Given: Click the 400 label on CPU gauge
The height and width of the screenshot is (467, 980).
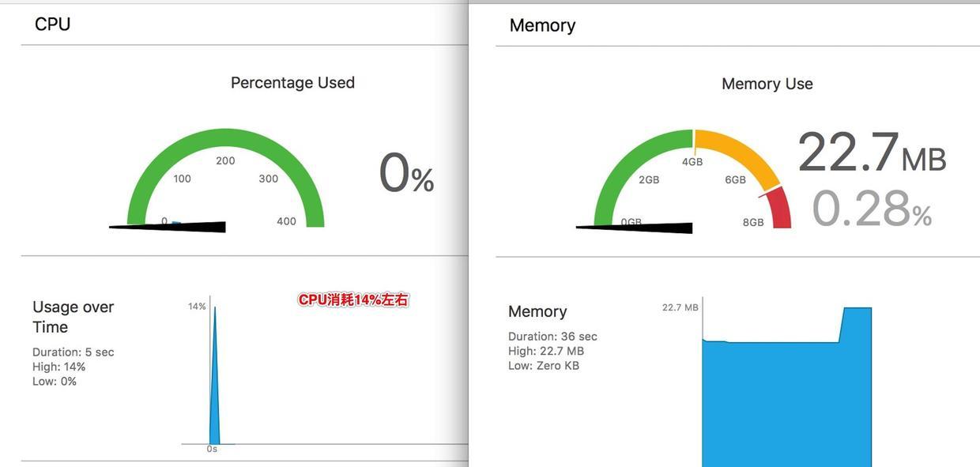Looking at the screenshot, I should pyautogui.click(x=286, y=221).
